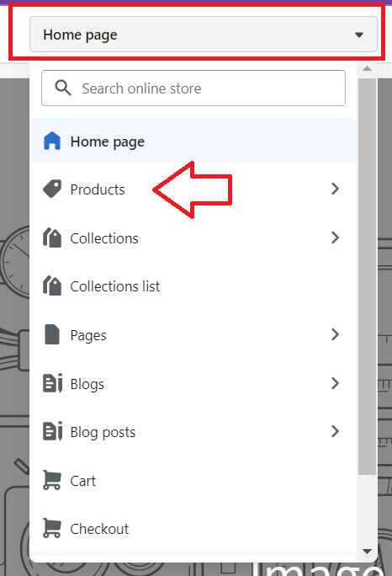Click the blue Home page house icon
This screenshot has height=576, width=392.
point(52,141)
